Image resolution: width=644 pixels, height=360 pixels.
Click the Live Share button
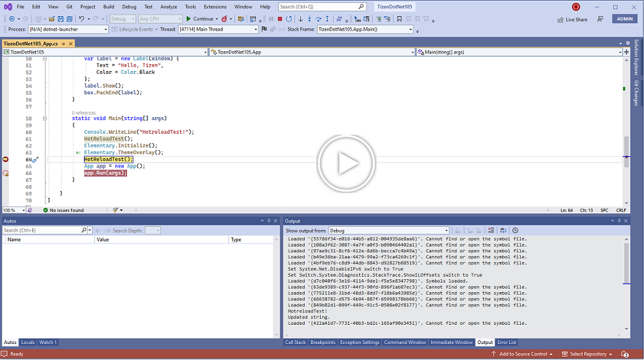[x=572, y=19]
